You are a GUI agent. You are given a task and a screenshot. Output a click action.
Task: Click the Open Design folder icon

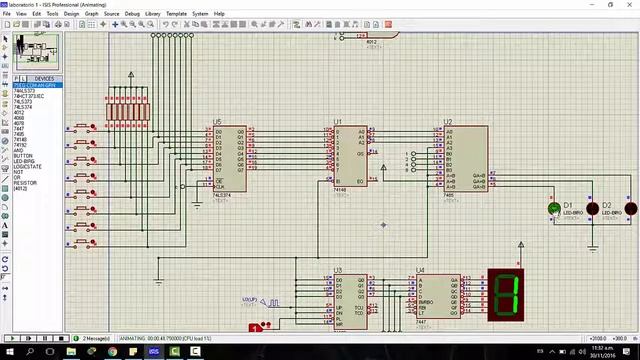point(16,24)
